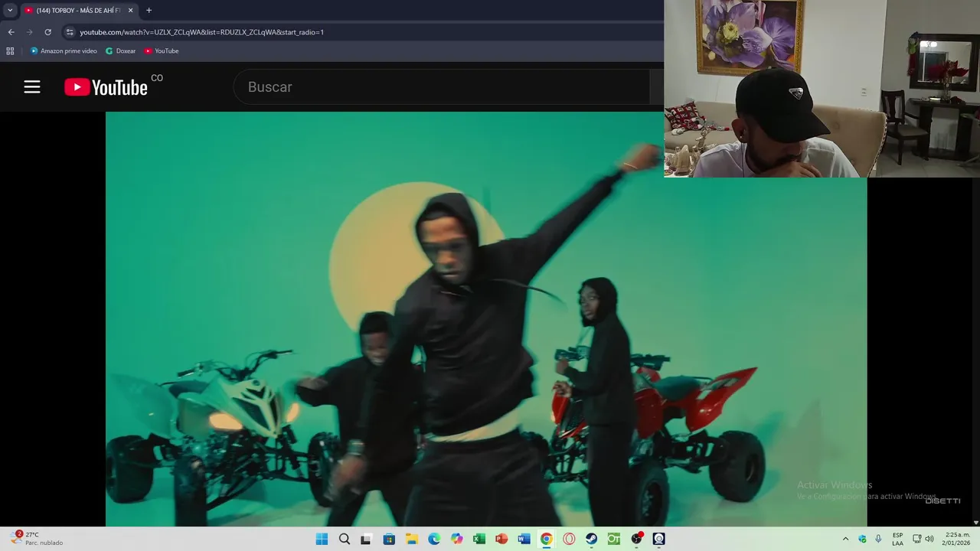
Task: Switch to Chrome in the taskbar
Action: coord(546,539)
